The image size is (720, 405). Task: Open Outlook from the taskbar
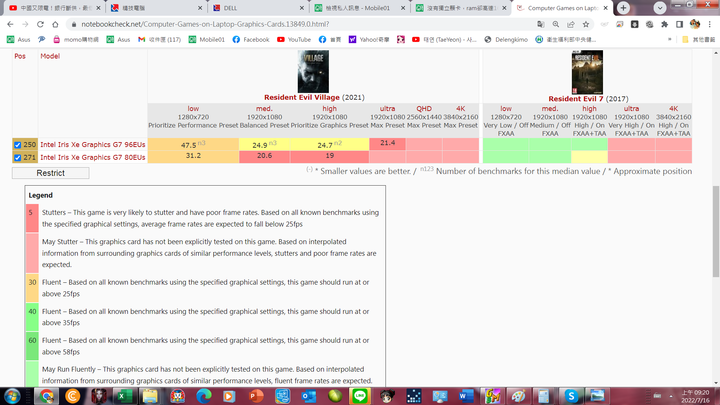point(309,396)
